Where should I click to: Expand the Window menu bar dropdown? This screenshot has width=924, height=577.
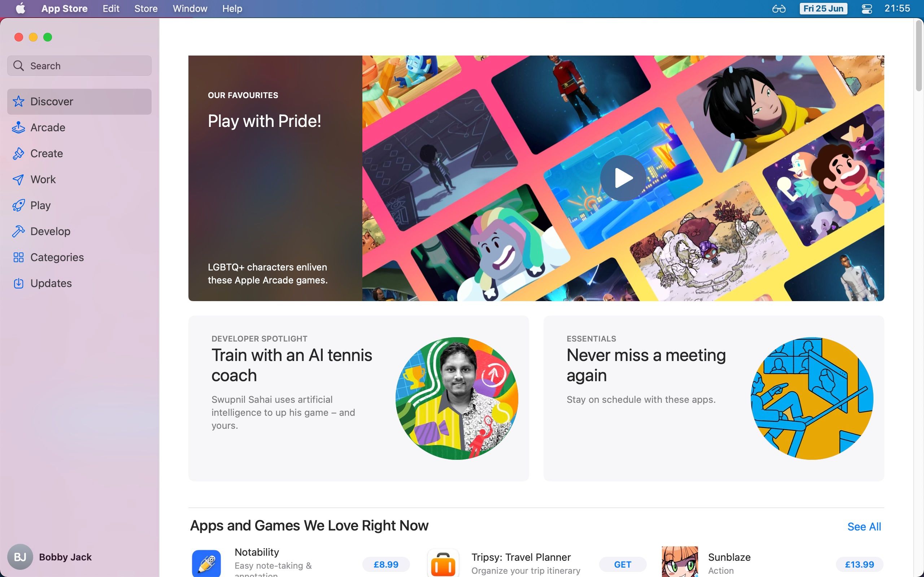point(189,9)
